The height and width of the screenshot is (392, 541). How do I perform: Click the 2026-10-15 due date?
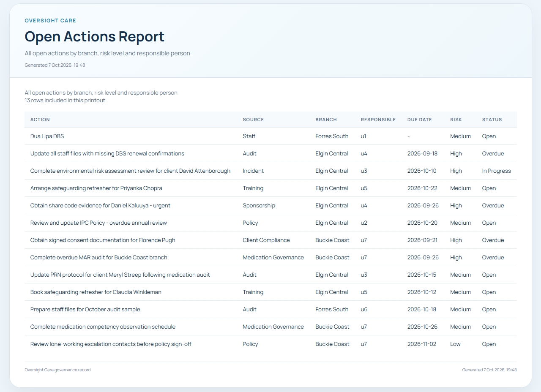pos(422,275)
